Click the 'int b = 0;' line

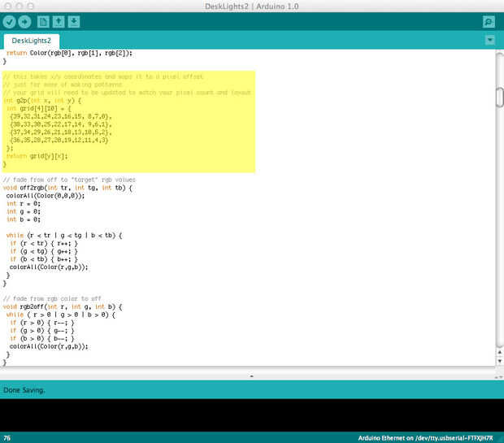point(24,219)
